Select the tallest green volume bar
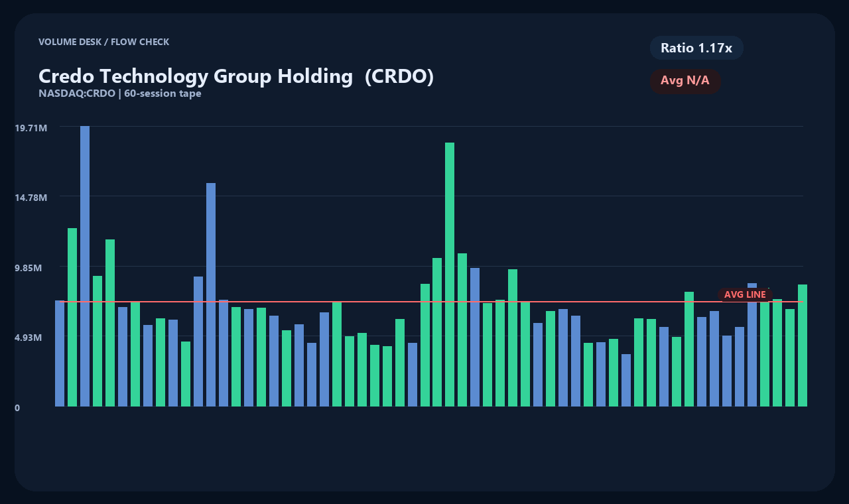Image resolution: width=849 pixels, height=504 pixels. pos(450,275)
